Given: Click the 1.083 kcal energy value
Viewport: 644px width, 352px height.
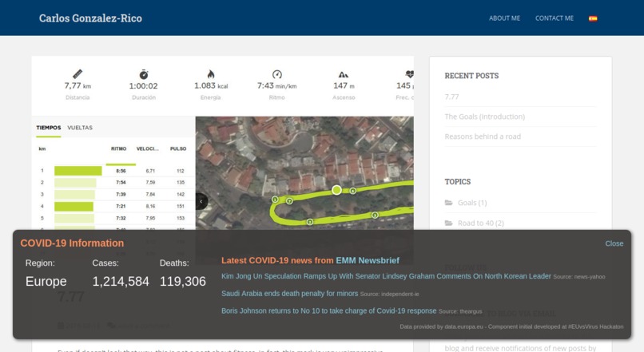Looking at the screenshot, I should (x=211, y=85).
